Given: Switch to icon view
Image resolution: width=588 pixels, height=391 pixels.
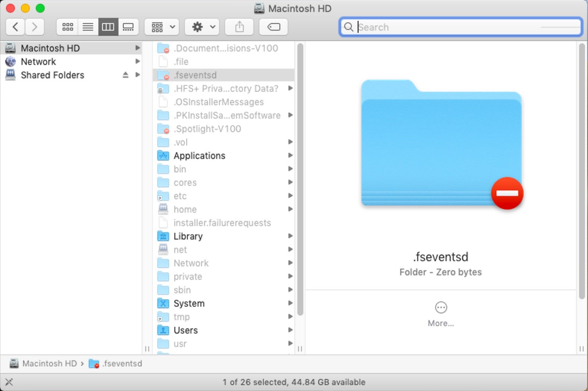Looking at the screenshot, I should click(x=67, y=27).
